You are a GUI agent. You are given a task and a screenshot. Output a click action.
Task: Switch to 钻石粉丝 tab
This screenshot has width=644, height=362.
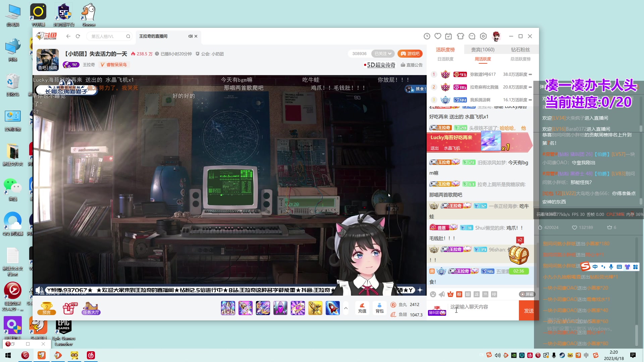(520, 50)
